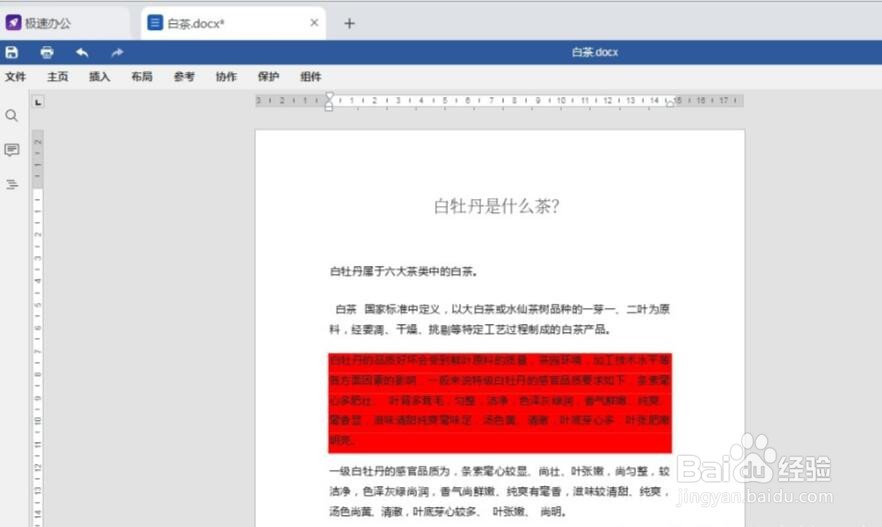
Task: Open the 保护 tab
Action: [268, 76]
